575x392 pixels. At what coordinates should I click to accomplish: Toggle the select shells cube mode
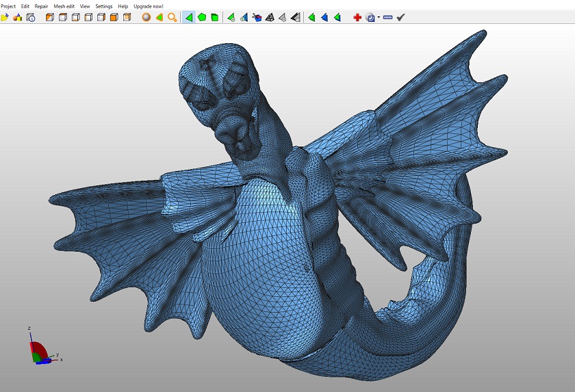(214, 17)
